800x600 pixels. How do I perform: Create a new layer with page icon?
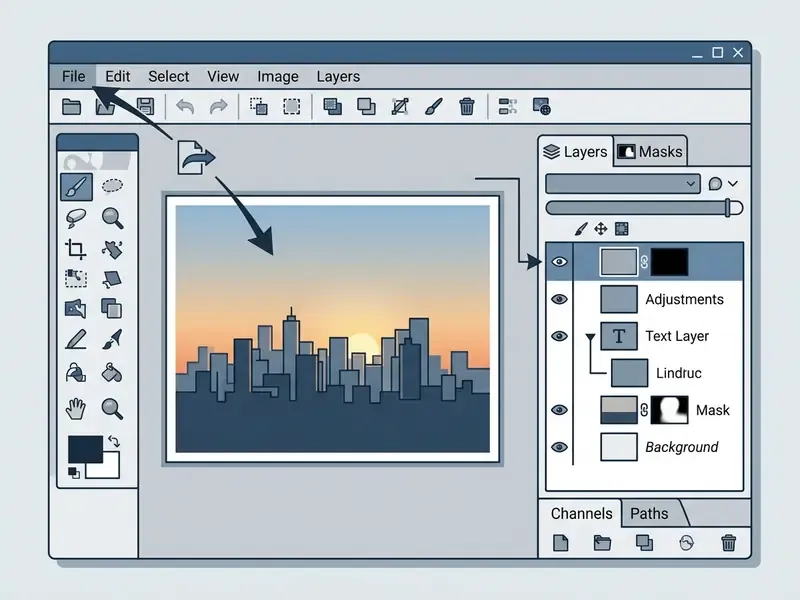[561, 543]
